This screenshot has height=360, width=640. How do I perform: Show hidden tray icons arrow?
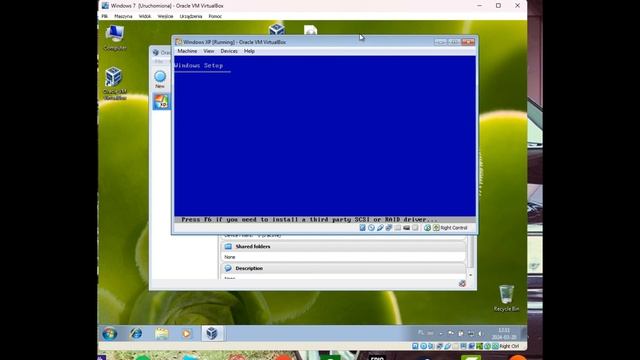tap(441, 333)
